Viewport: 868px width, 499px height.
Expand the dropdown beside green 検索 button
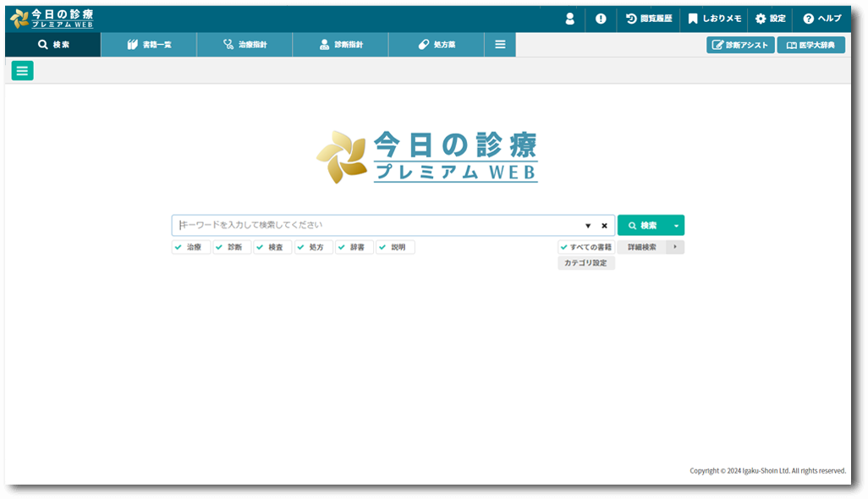coord(677,226)
